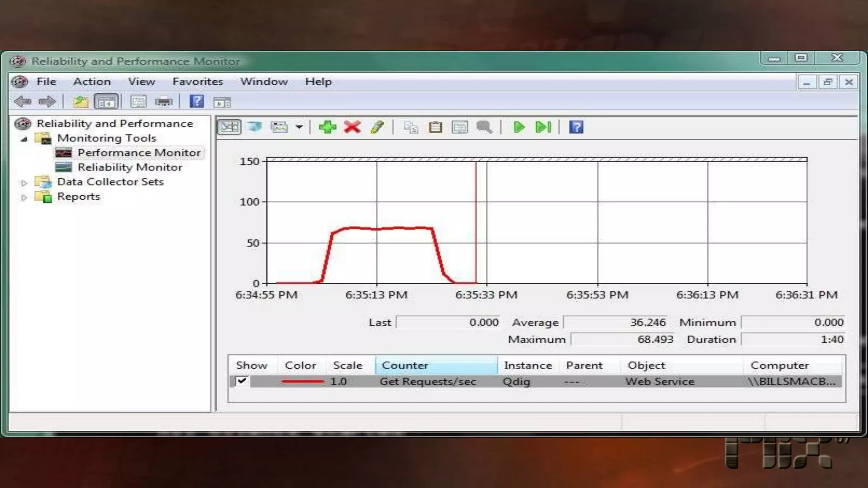Click the blue Help icon in graph toolbar

click(576, 127)
